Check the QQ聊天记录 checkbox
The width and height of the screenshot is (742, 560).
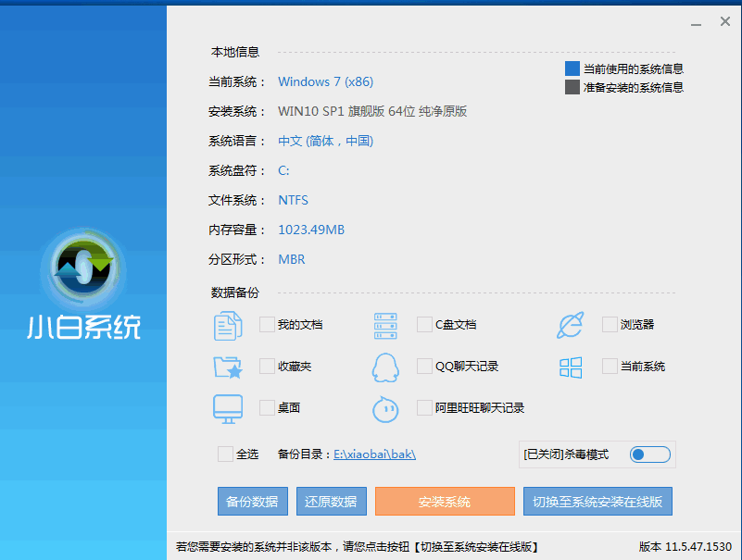(x=424, y=366)
